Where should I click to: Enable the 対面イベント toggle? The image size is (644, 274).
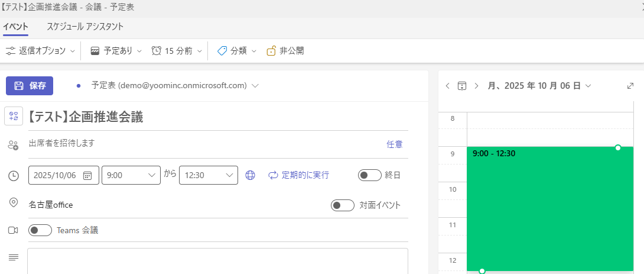point(342,205)
